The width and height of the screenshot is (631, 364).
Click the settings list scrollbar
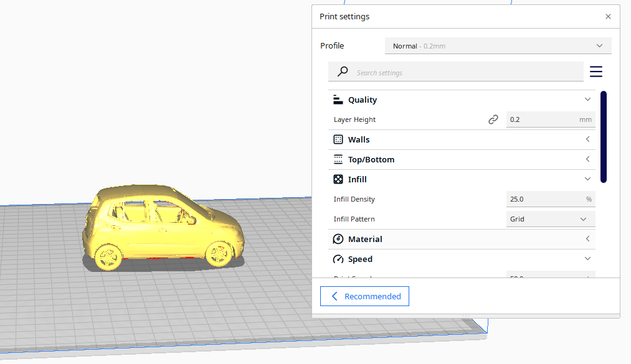tap(603, 137)
